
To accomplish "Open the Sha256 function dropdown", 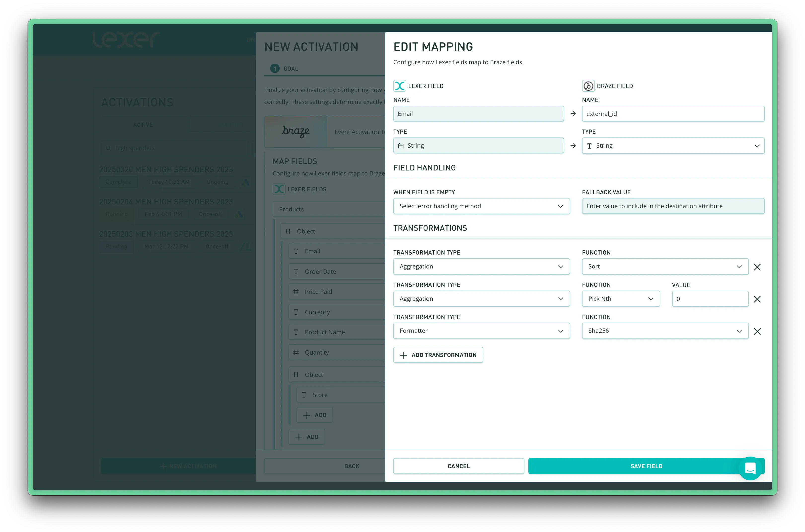I will click(x=665, y=331).
